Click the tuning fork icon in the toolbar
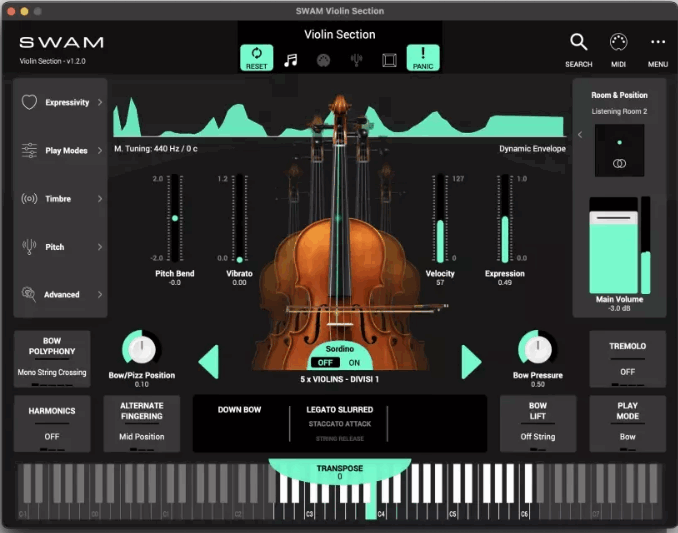 coord(356,60)
